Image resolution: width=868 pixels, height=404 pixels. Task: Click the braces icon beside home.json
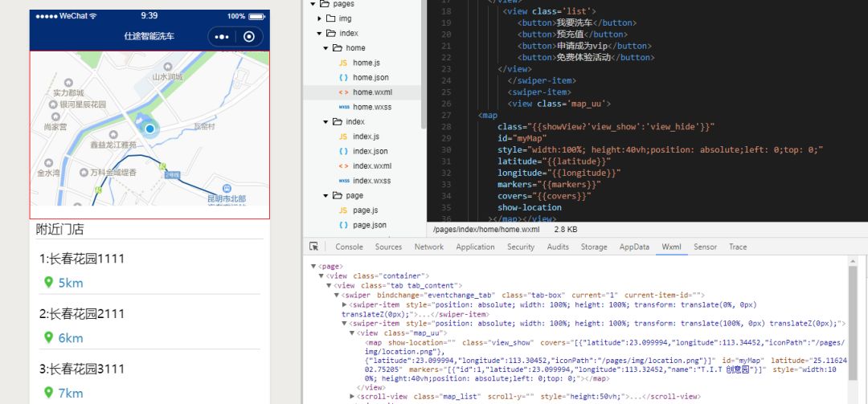pyautogui.click(x=343, y=77)
